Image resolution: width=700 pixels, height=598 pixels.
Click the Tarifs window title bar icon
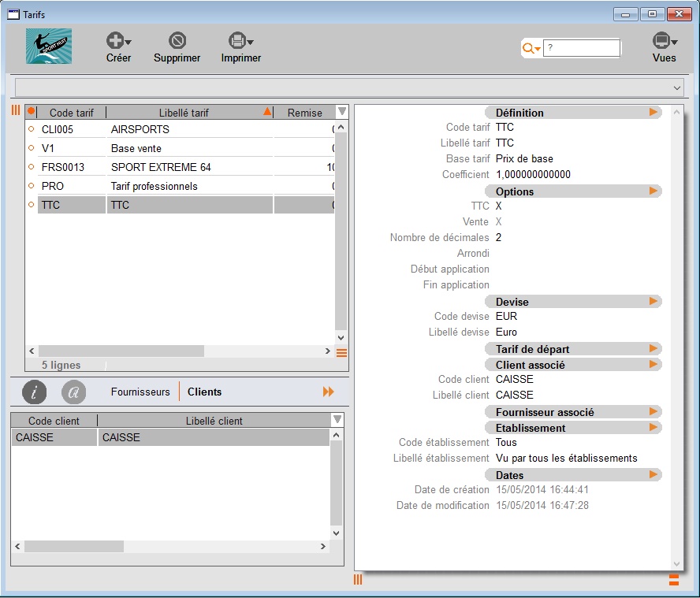coord(13,14)
